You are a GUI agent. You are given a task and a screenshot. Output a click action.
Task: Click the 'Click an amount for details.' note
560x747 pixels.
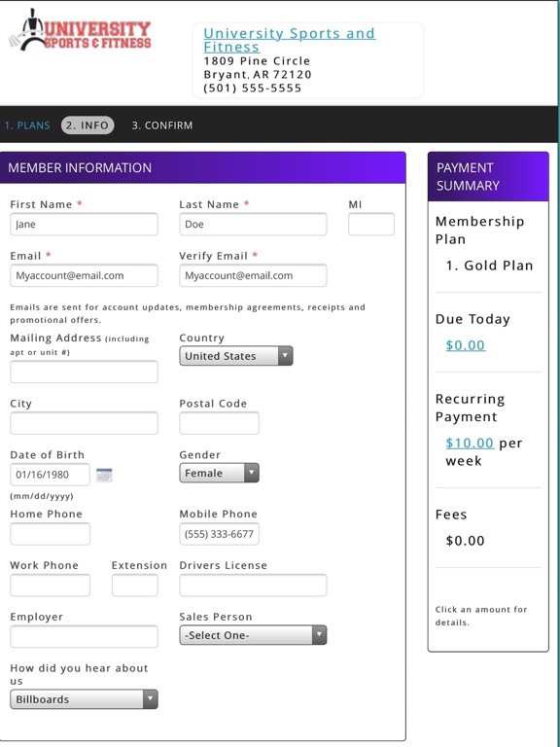[481, 616]
